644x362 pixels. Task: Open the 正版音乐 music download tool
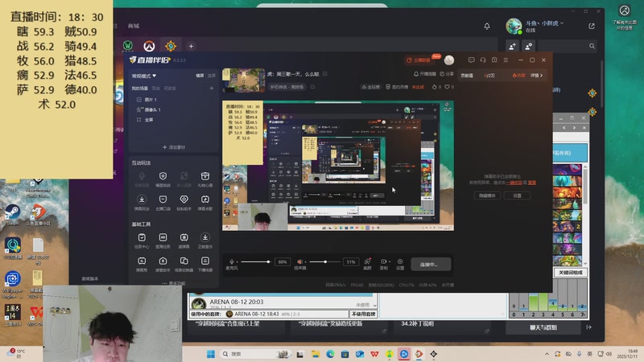click(205, 237)
